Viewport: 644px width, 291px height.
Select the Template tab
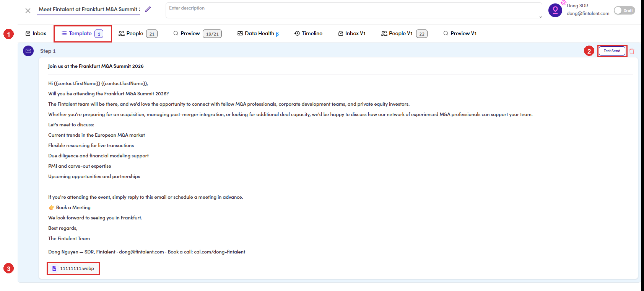[x=83, y=34]
